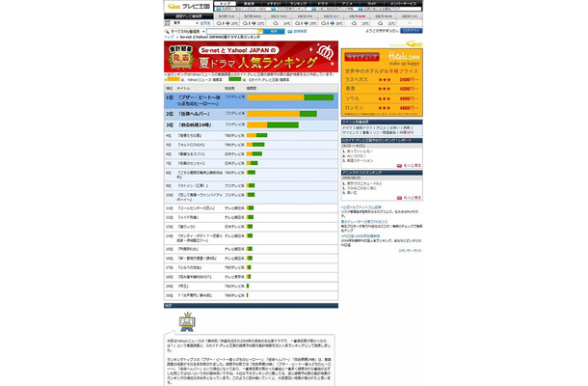Open the イチオシ! navigation tab
588x386 pixels.
(x=274, y=4)
